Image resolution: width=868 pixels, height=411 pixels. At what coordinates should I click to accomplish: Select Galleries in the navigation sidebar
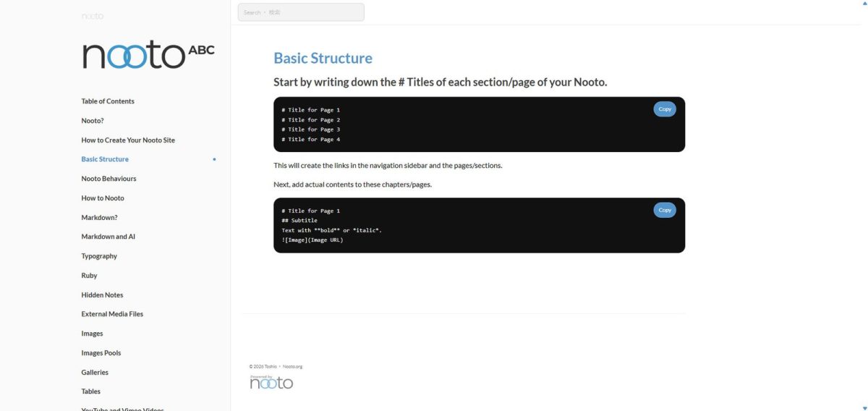(x=95, y=373)
